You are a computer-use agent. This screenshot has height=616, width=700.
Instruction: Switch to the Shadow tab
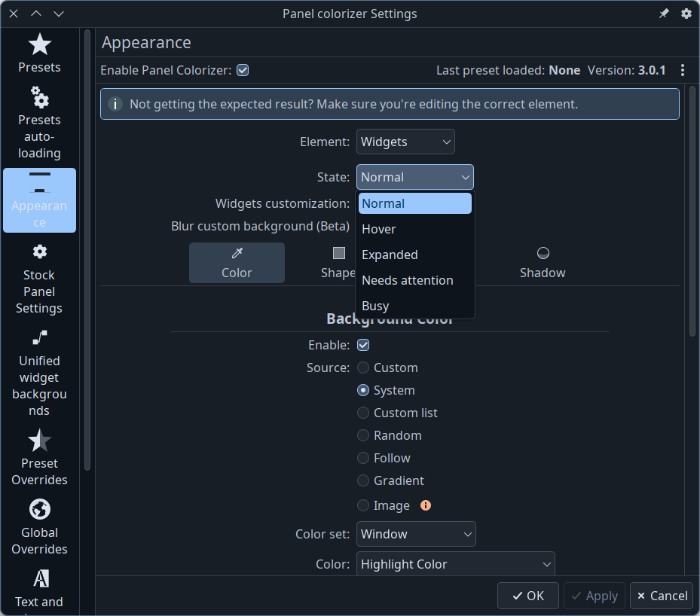[542, 262]
